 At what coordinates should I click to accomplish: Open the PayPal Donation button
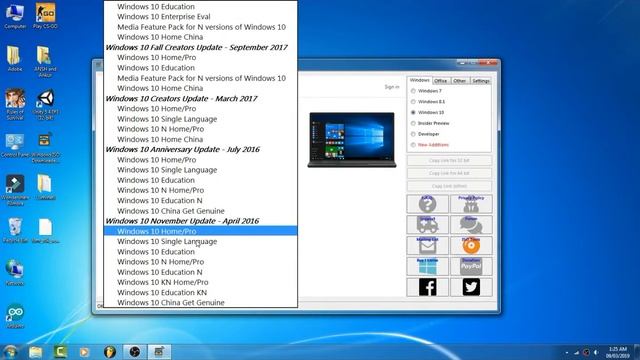click(471, 266)
